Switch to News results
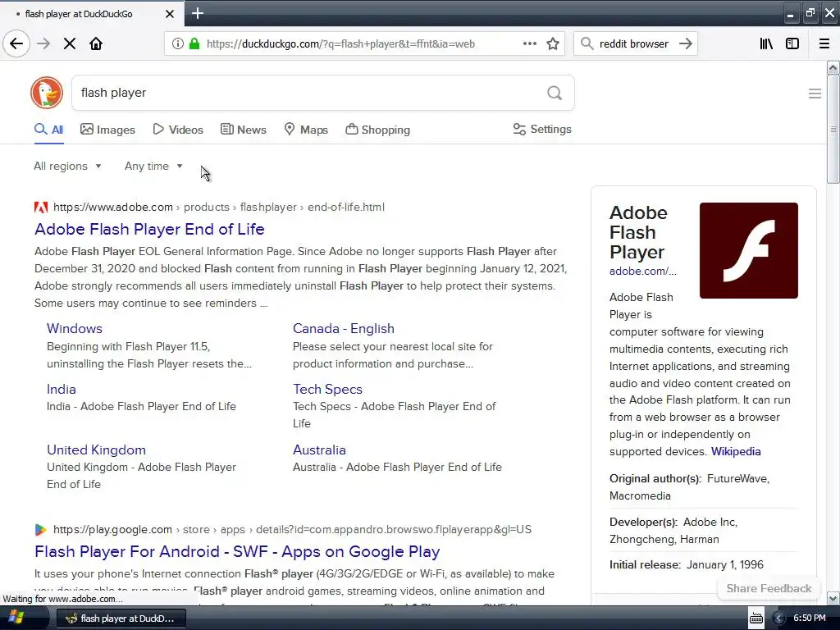 click(x=243, y=130)
